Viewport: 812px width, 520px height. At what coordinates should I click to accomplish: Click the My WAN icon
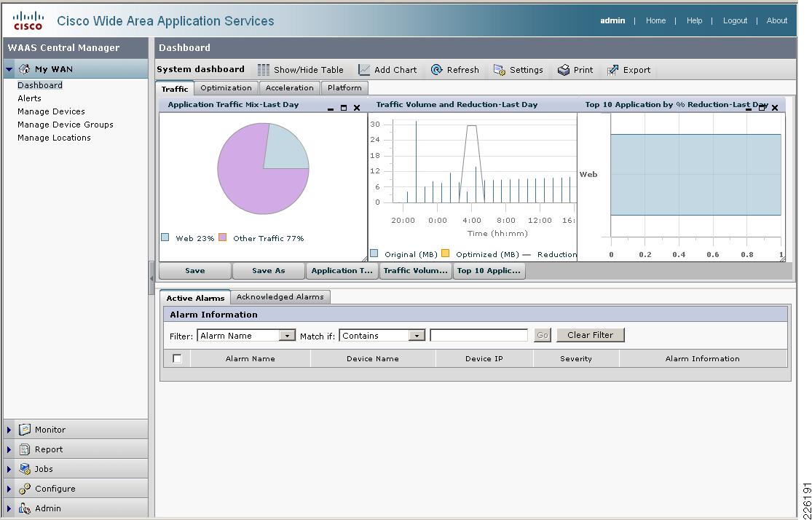pos(24,69)
